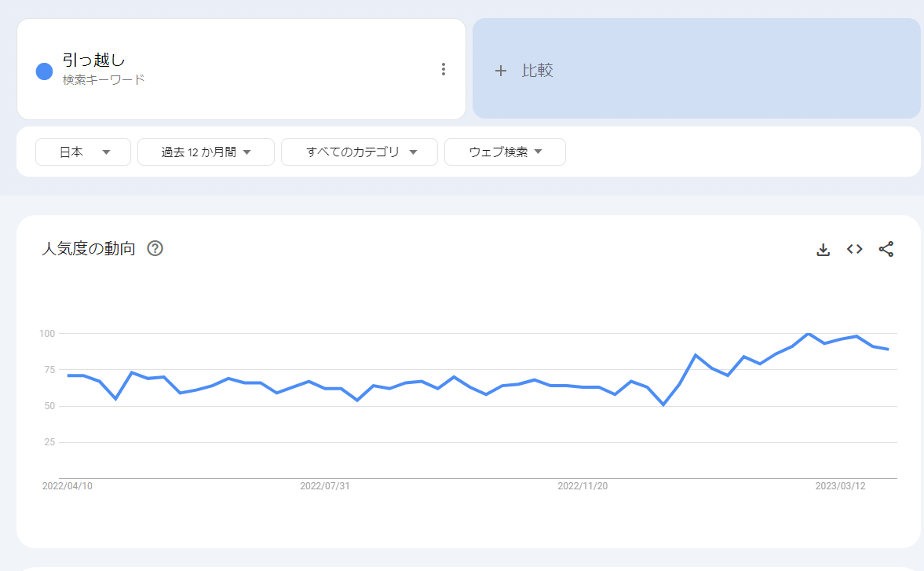Add a comparison term via 比較
924x571 pixels.
696,68
